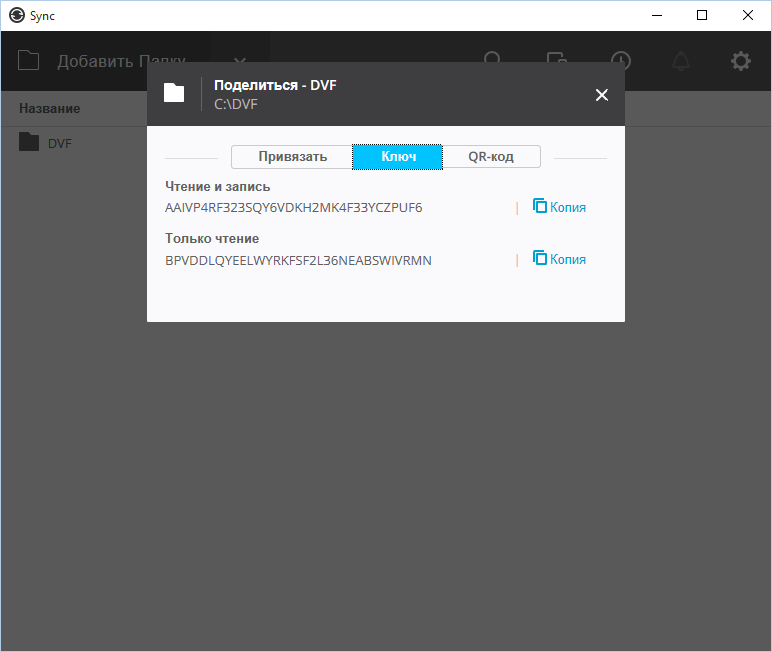Sort by the Название column header
Screen dimensions: 772x652
[49, 108]
